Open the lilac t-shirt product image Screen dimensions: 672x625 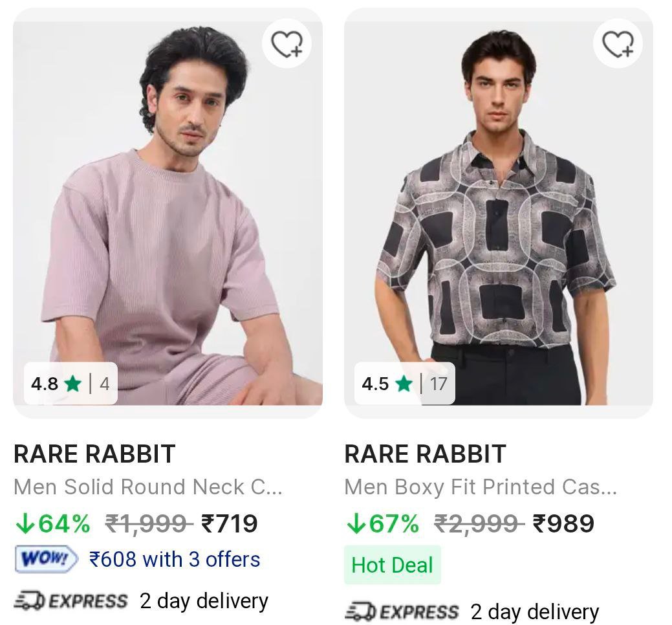click(x=168, y=214)
